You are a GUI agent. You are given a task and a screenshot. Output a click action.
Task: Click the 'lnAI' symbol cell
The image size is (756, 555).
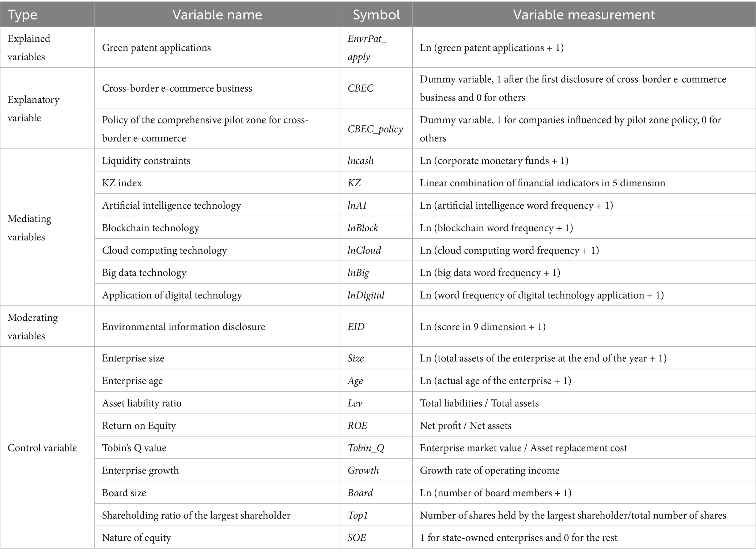[x=357, y=205]
